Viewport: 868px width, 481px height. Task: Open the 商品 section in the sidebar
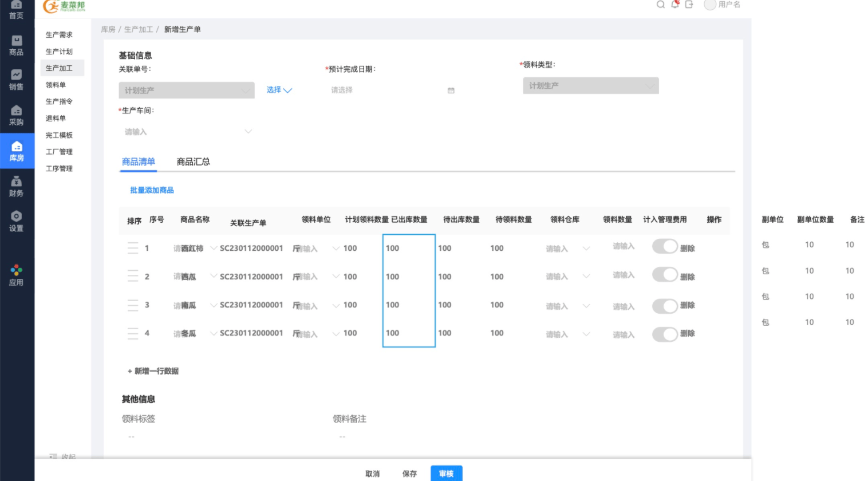pyautogui.click(x=17, y=45)
